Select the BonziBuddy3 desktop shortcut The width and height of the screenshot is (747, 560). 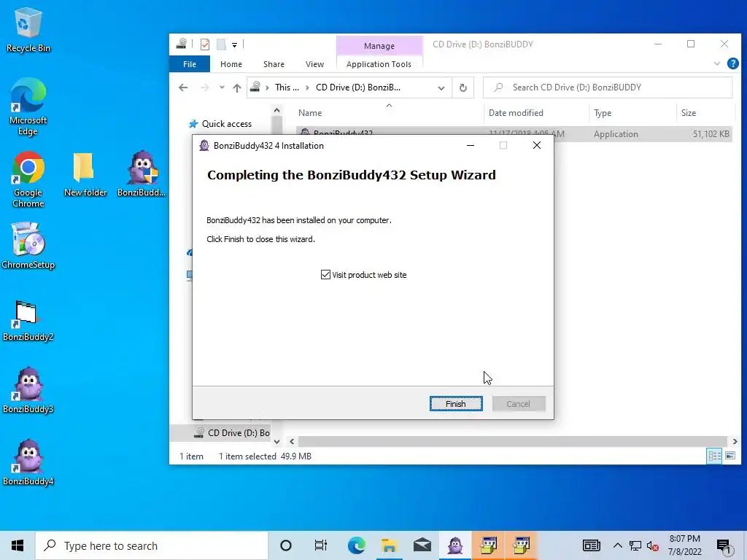point(28,391)
